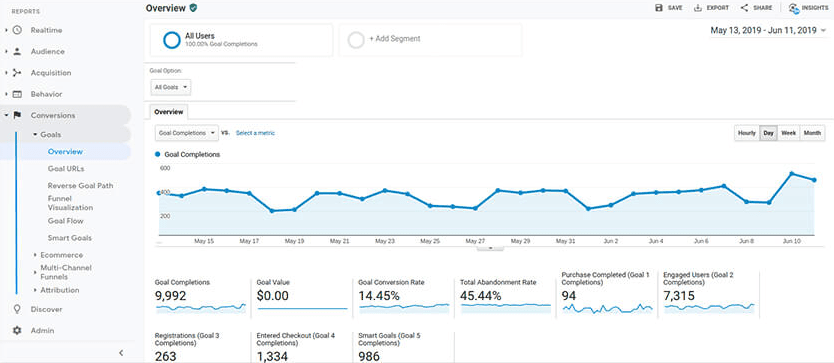Click the SHARE button label
This screenshot has height=363, width=834.
tap(763, 8)
